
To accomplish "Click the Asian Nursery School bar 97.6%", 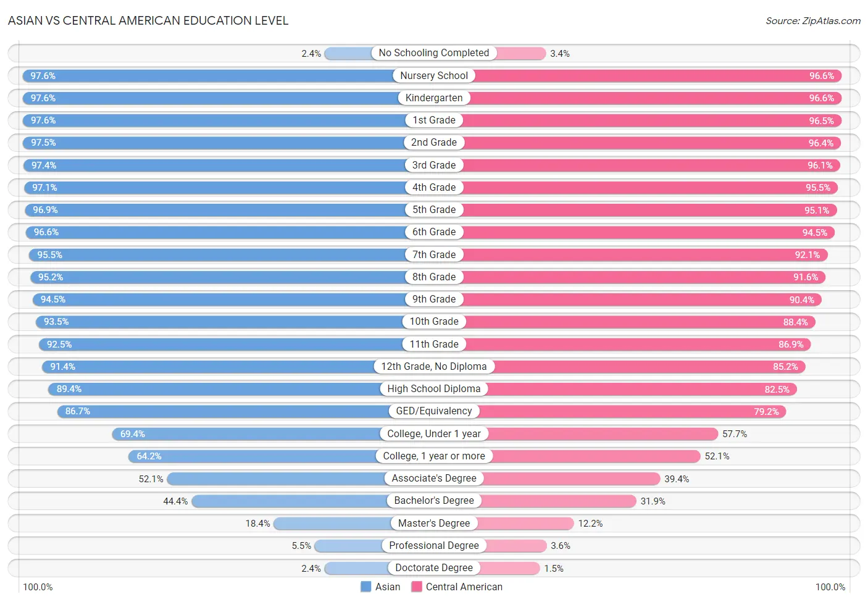I will click(x=228, y=76).
